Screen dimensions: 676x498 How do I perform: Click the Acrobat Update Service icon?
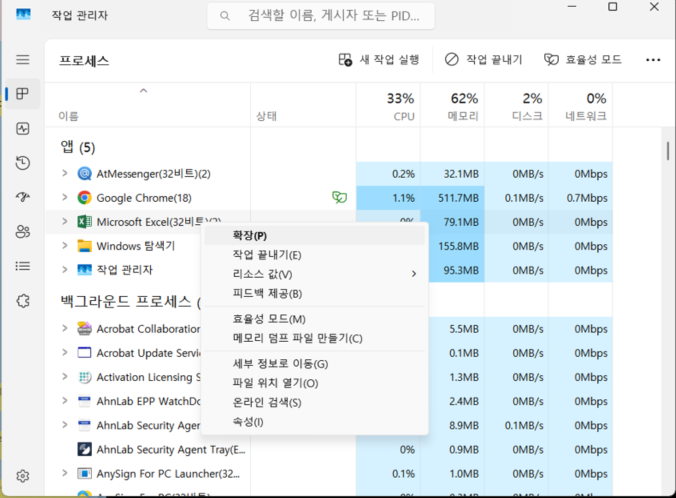click(84, 353)
